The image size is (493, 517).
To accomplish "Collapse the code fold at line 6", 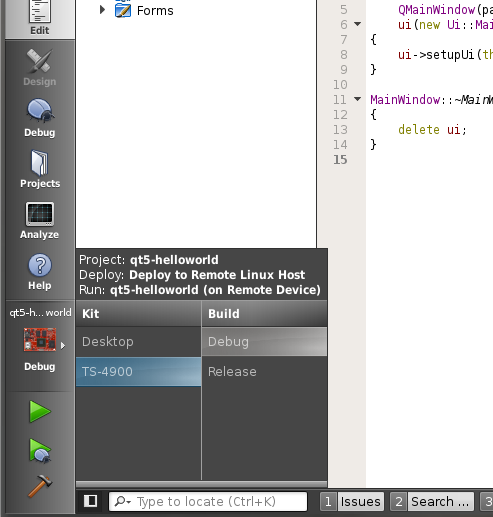I will point(357,24).
